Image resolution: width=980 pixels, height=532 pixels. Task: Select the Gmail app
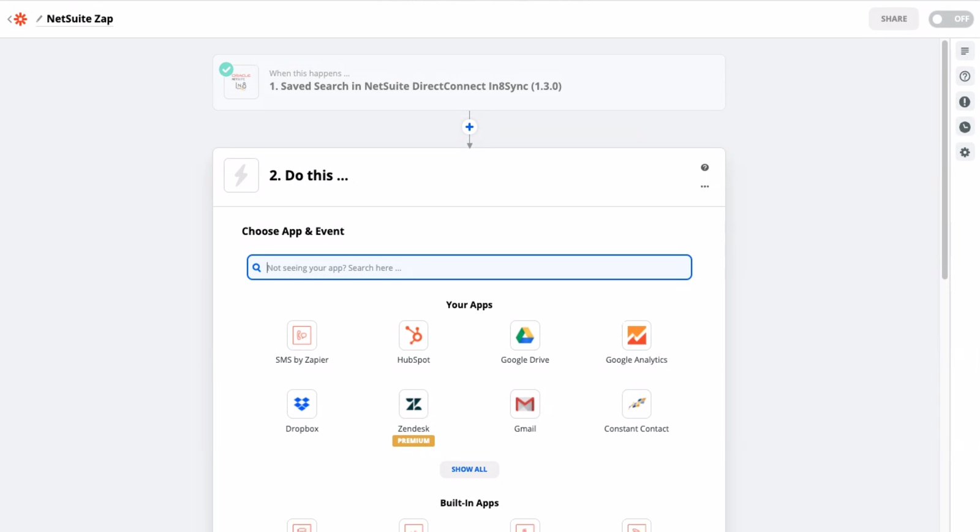525,411
